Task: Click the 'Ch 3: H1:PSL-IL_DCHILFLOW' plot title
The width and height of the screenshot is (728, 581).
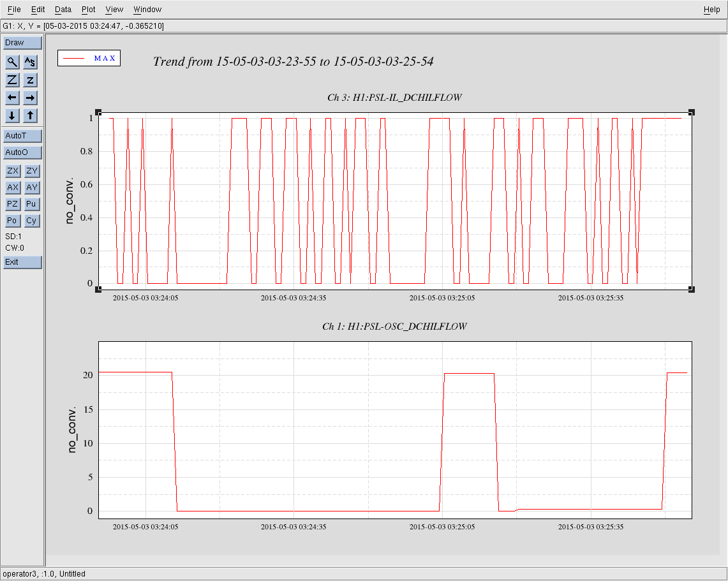Action: click(395, 98)
